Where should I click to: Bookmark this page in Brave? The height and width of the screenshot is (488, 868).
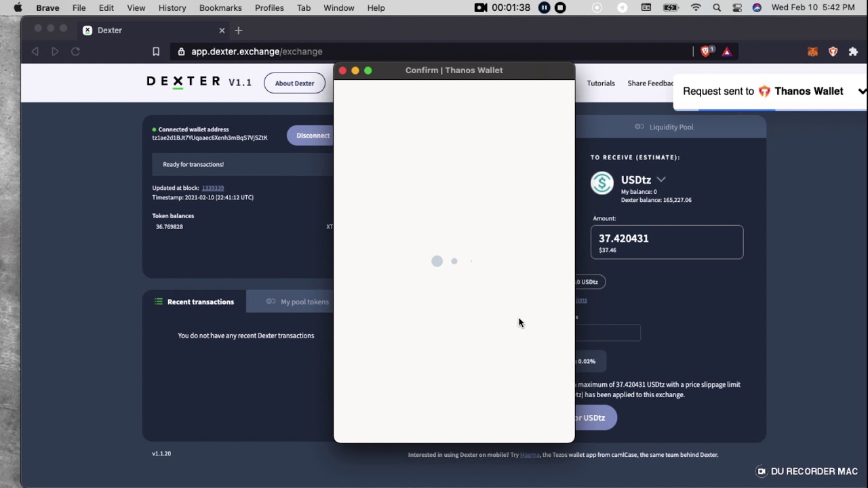tap(156, 52)
